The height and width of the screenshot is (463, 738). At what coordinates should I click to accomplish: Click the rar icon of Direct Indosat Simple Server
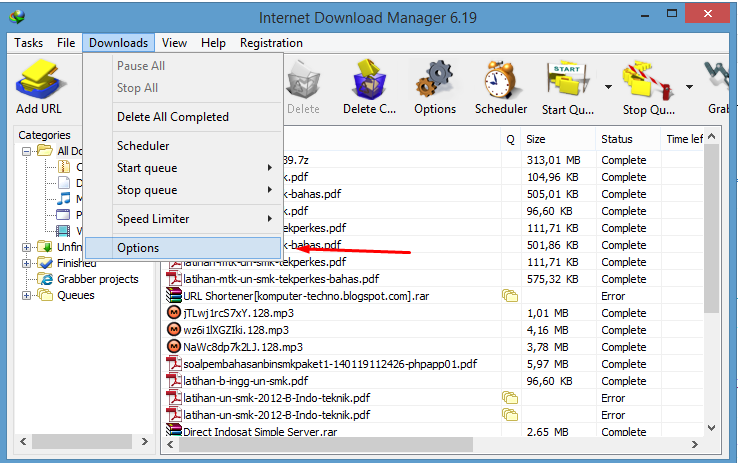pos(174,430)
